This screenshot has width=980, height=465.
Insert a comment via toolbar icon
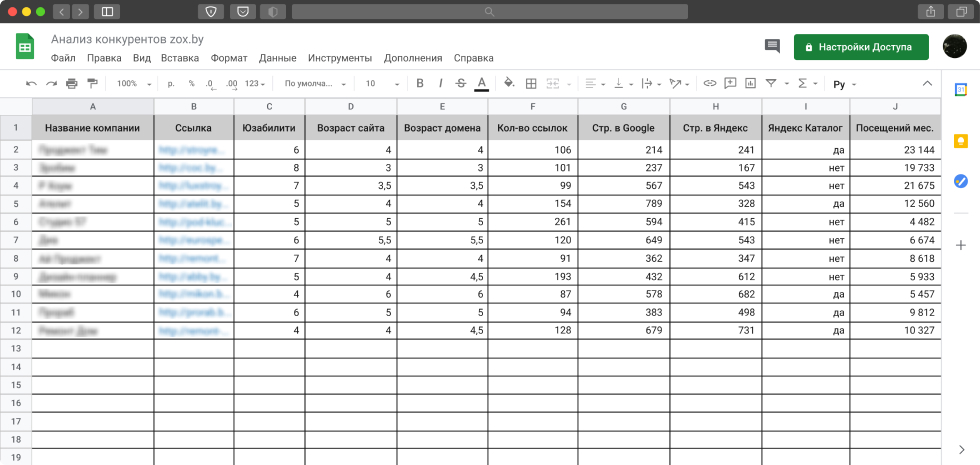[x=730, y=84]
